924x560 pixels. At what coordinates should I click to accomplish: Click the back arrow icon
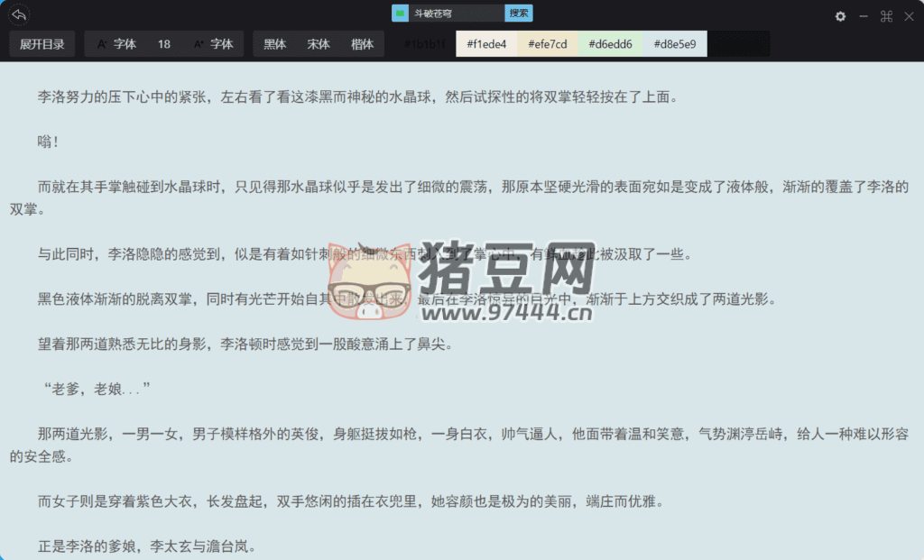point(19,15)
